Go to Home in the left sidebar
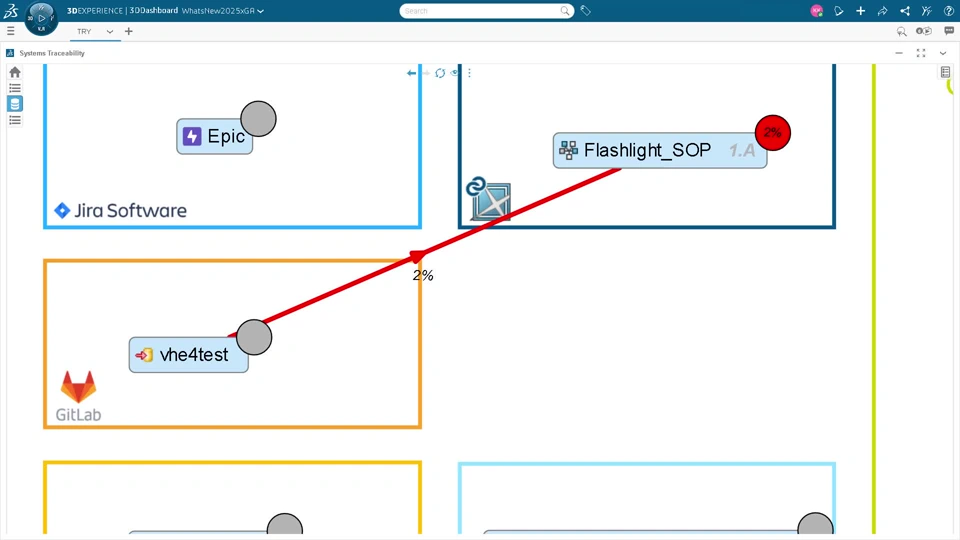Screen dimensions: 960x540 [15, 72]
